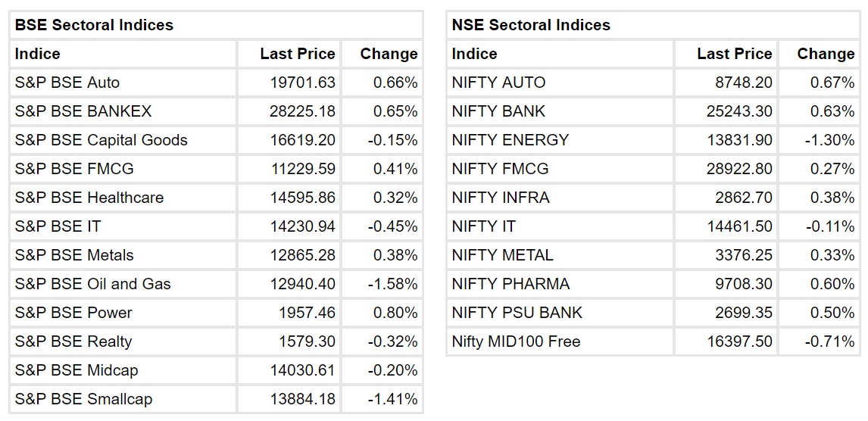The image size is (868, 421).
Task: Click the BSE Sectoral Indices table title
Action: click(94, 25)
